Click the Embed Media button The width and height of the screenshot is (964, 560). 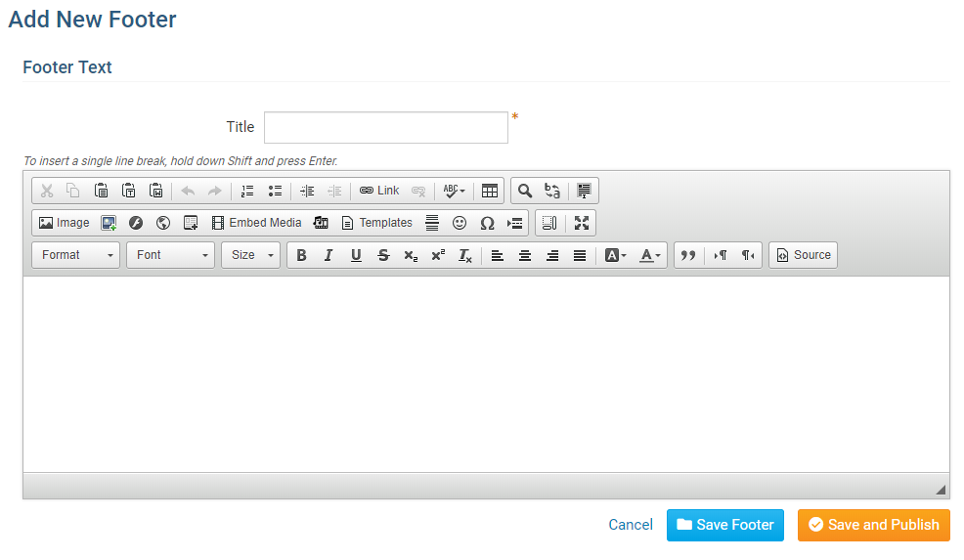click(256, 223)
